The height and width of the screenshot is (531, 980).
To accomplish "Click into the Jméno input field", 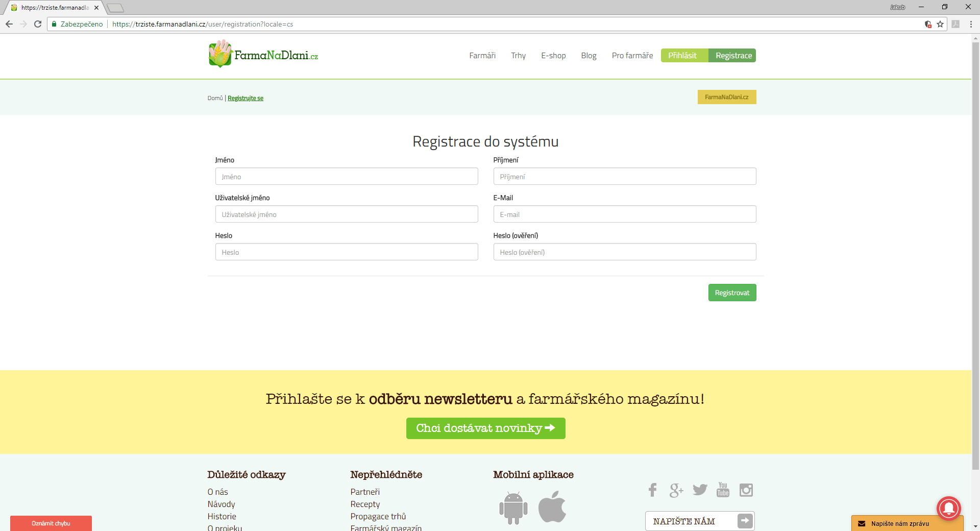I will [x=346, y=177].
